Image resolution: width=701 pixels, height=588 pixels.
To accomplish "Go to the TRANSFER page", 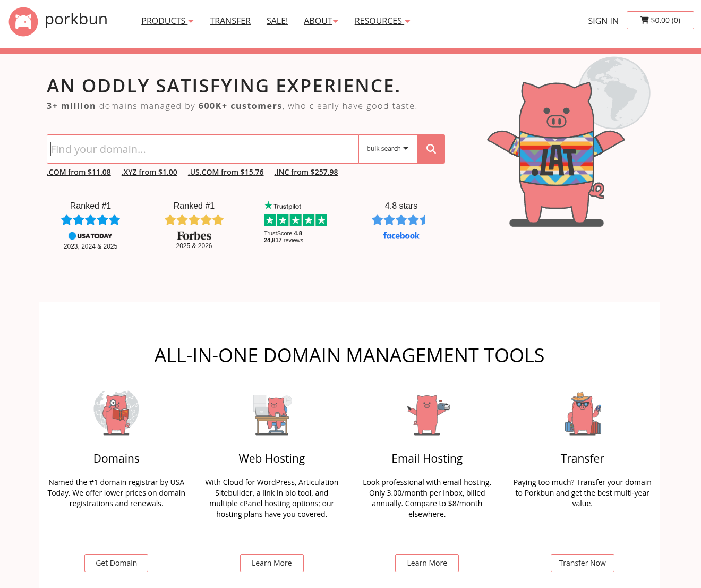I will 230,21.
